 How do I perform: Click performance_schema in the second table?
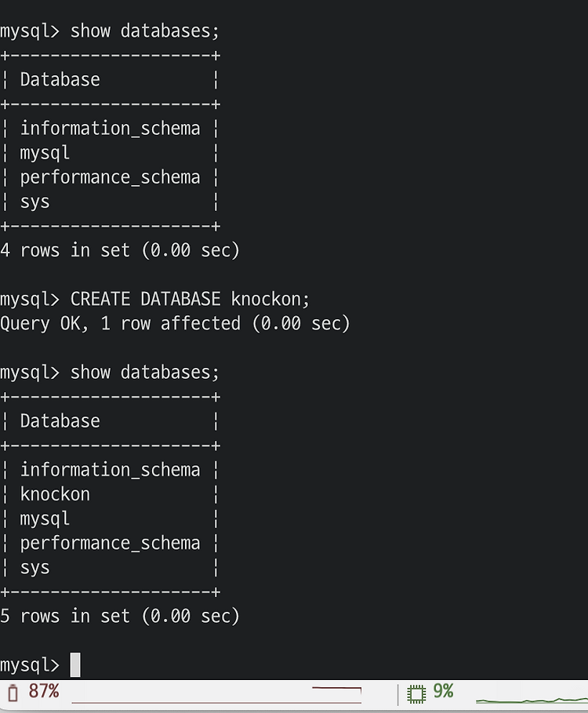tap(110, 544)
